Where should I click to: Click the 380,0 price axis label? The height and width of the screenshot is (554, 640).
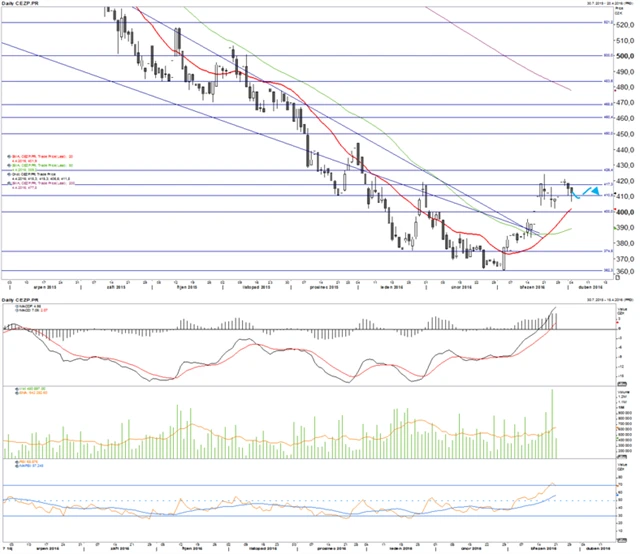pyautogui.click(x=625, y=243)
